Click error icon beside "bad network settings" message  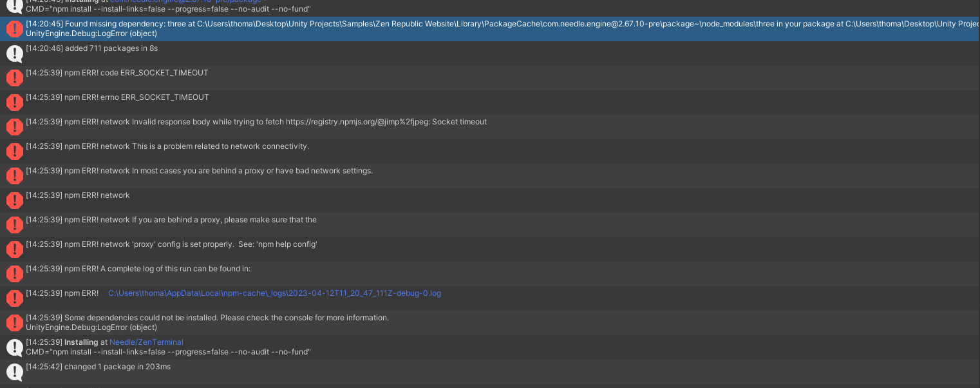(14, 176)
